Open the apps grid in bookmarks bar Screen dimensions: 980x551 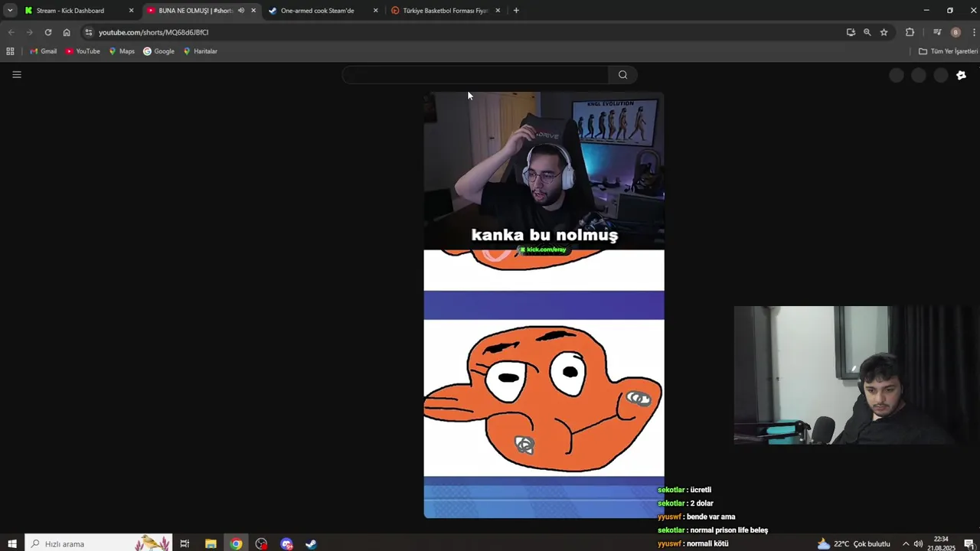(10, 51)
